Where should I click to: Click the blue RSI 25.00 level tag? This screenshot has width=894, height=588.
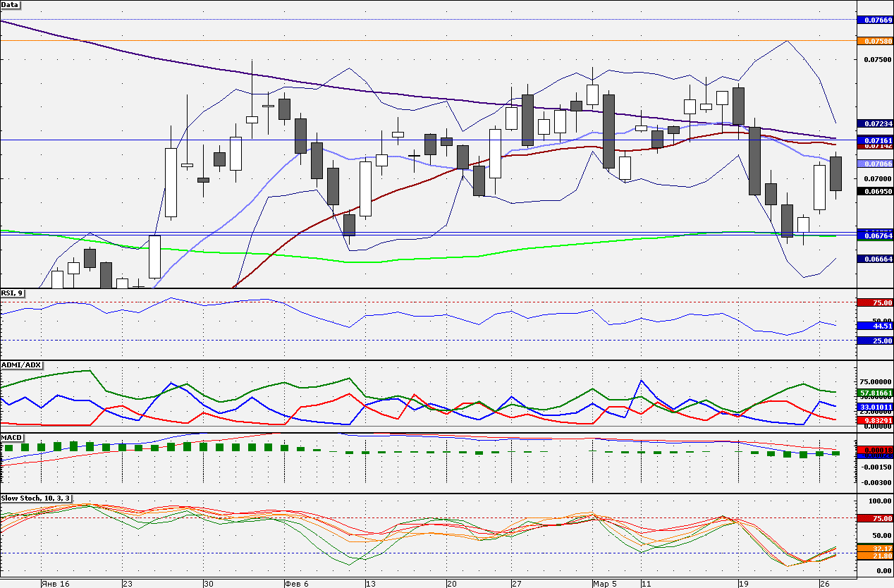pyautogui.click(x=875, y=341)
